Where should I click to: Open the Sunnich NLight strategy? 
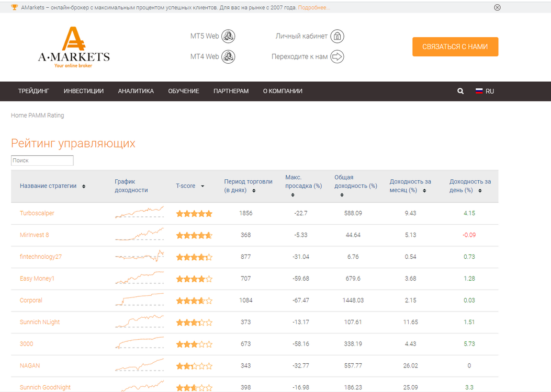[x=40, y=322]
